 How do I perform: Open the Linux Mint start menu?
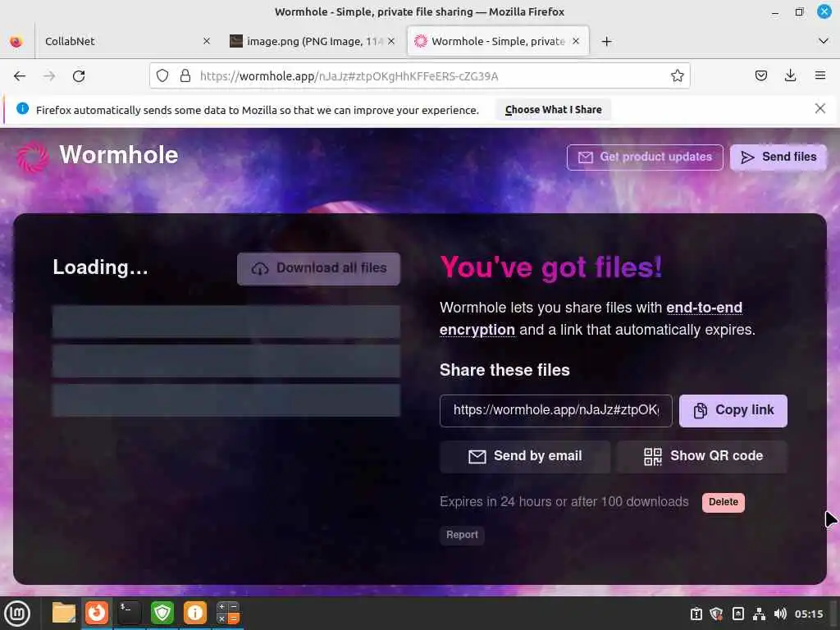[17, 614]
